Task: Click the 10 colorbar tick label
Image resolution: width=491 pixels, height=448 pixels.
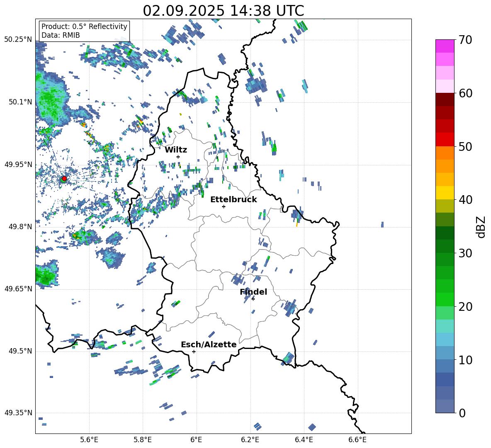Action: (x=465, y=360)
